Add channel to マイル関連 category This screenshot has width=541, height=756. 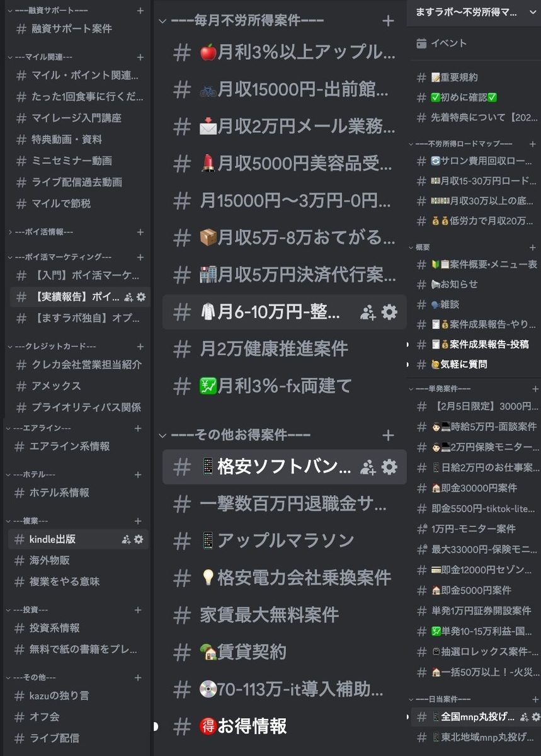click(140, 57)
